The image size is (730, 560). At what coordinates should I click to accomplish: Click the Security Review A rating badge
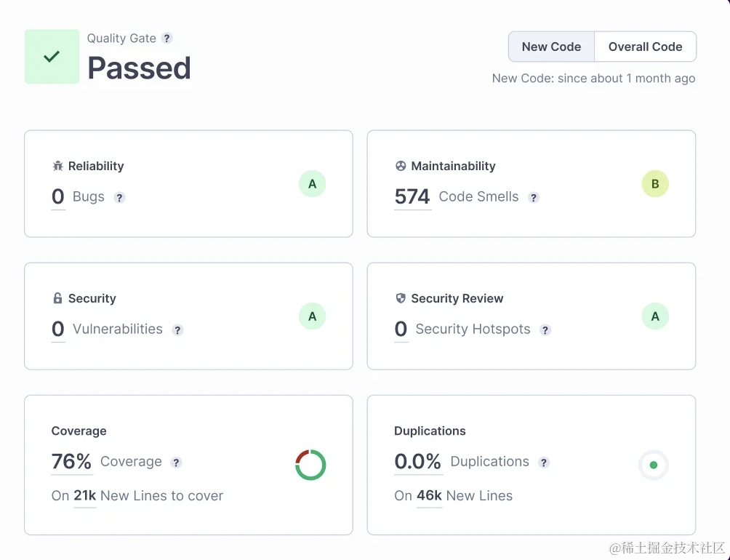pos(655,316)
